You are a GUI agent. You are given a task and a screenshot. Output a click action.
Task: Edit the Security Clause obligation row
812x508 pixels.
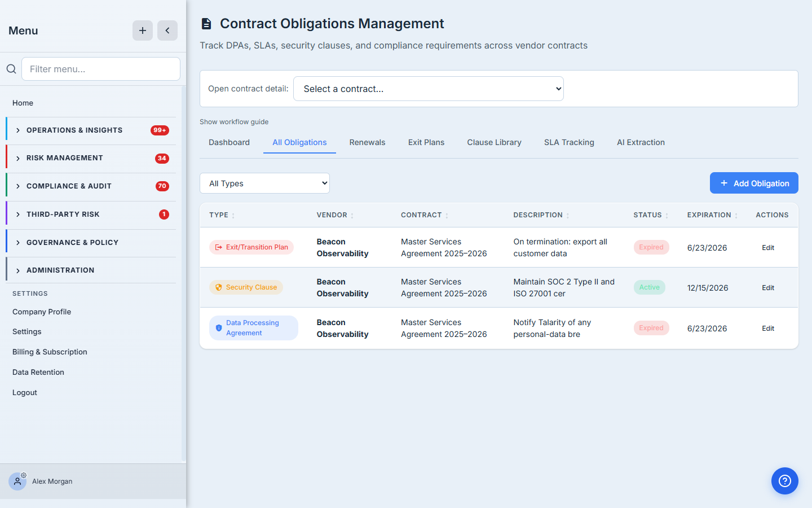[768, 288]
